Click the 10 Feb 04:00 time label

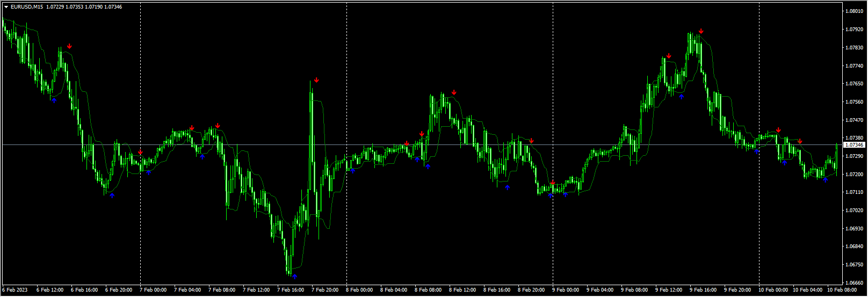pyautogui.click(x=807, y=290)
